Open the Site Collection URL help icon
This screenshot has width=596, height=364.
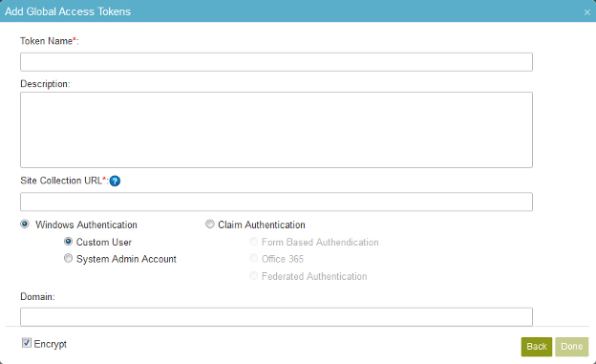pyautogui.click(x=115, y=182)
